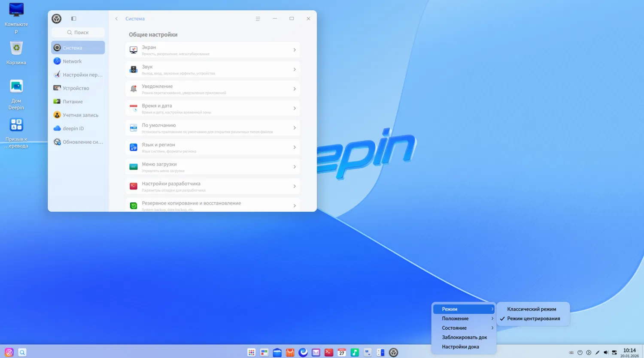
Task: Launch the green music player in dock
Action: [355, 352]
